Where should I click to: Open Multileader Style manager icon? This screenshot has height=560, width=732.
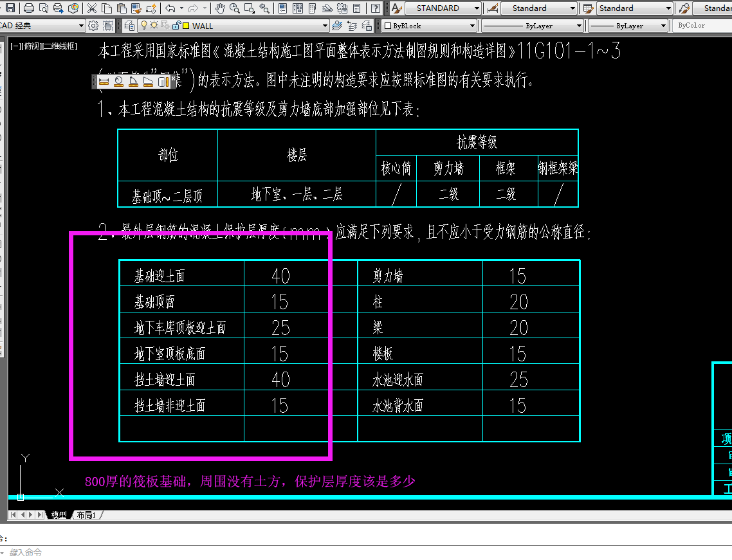(x=684, y=8)
